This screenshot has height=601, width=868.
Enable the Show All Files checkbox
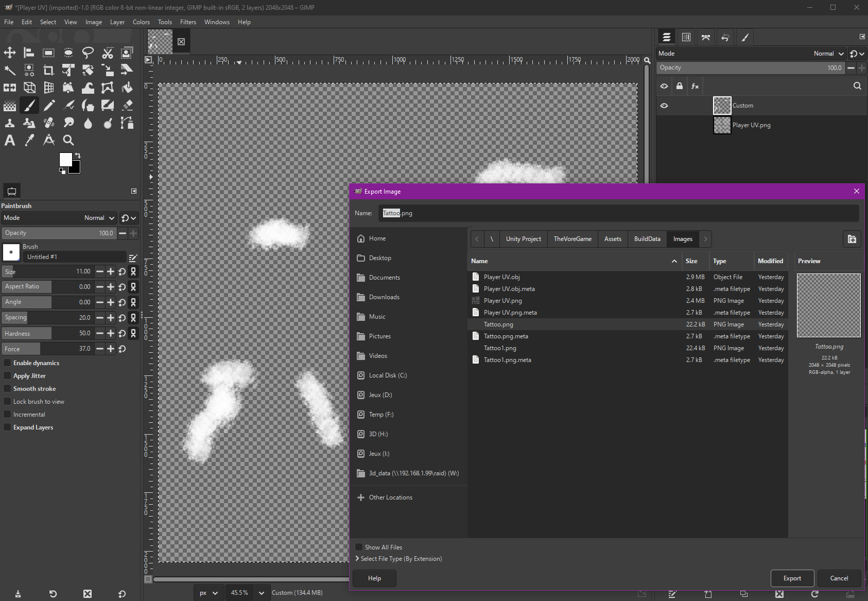pos(359,547)
